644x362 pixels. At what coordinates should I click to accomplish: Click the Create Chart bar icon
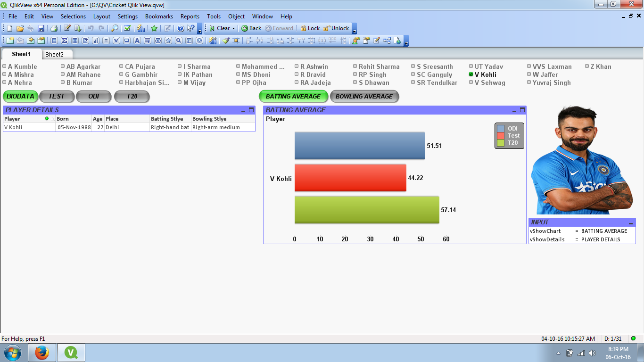[x=96, y=41]
